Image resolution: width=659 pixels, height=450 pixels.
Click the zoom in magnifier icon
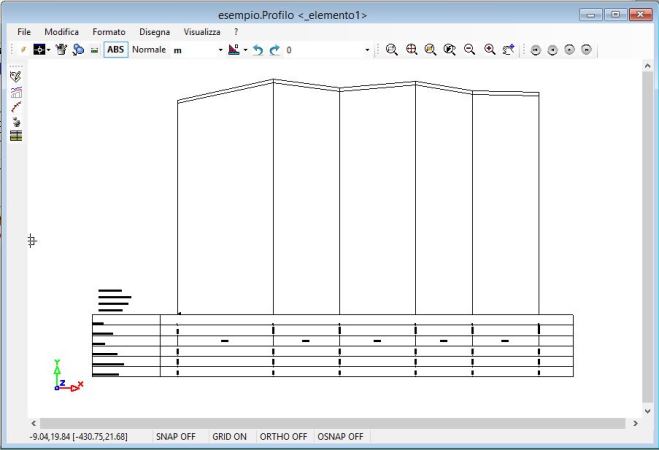coord(490,49)
